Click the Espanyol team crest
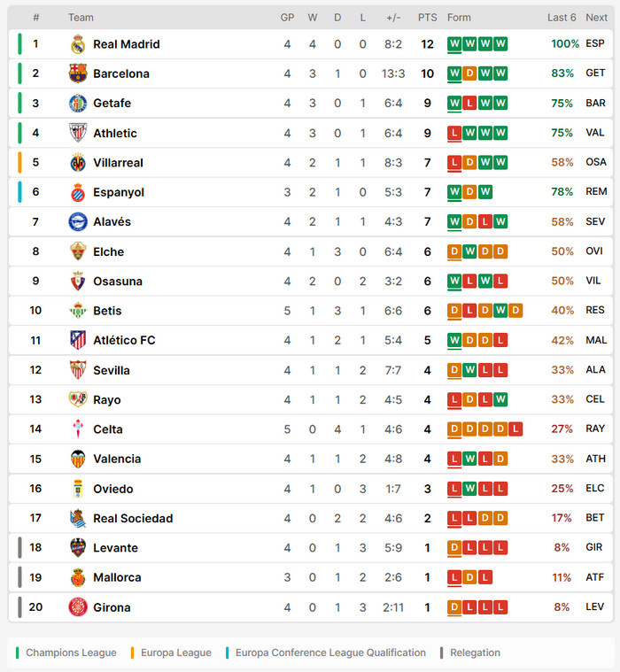 (78, 192)
